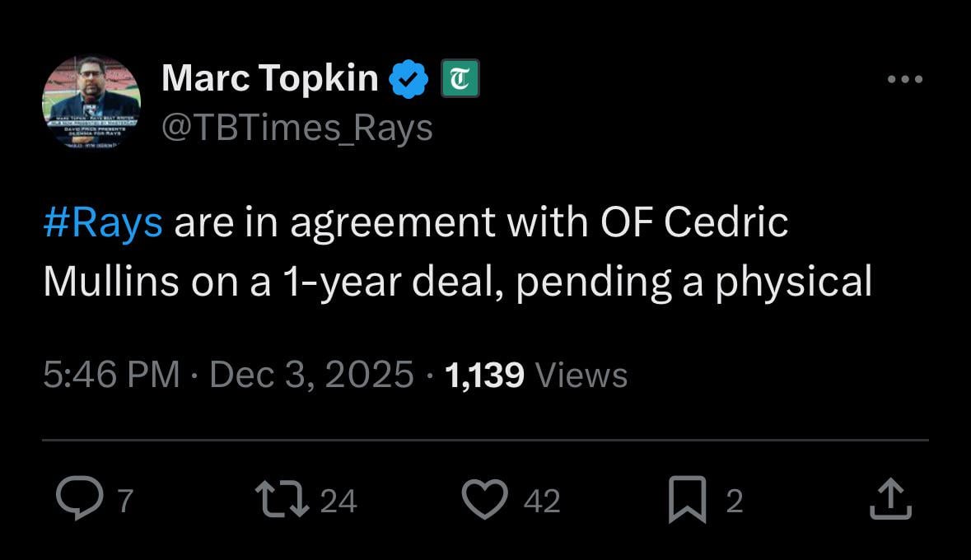This screenshot has width=971, height=560.
Task: Click the retweet arrows icon showing 24
Action: (x=284, y=498)
